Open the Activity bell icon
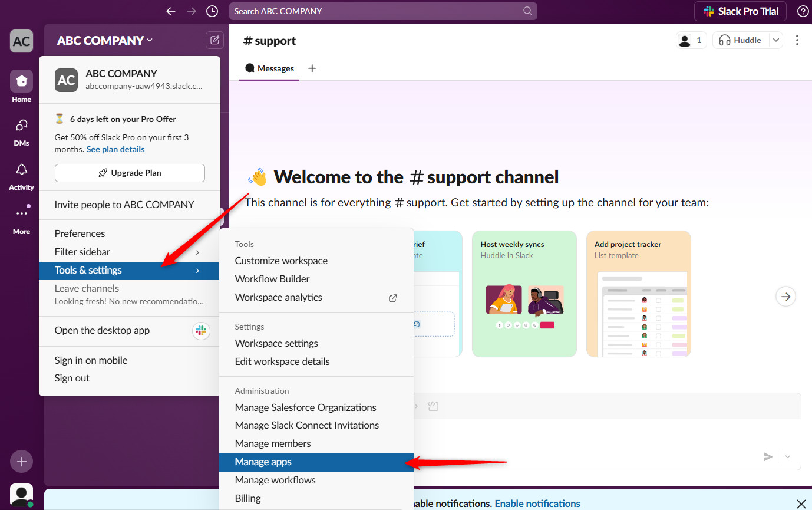This screenshot has width=812, height=510. [21, 176]
